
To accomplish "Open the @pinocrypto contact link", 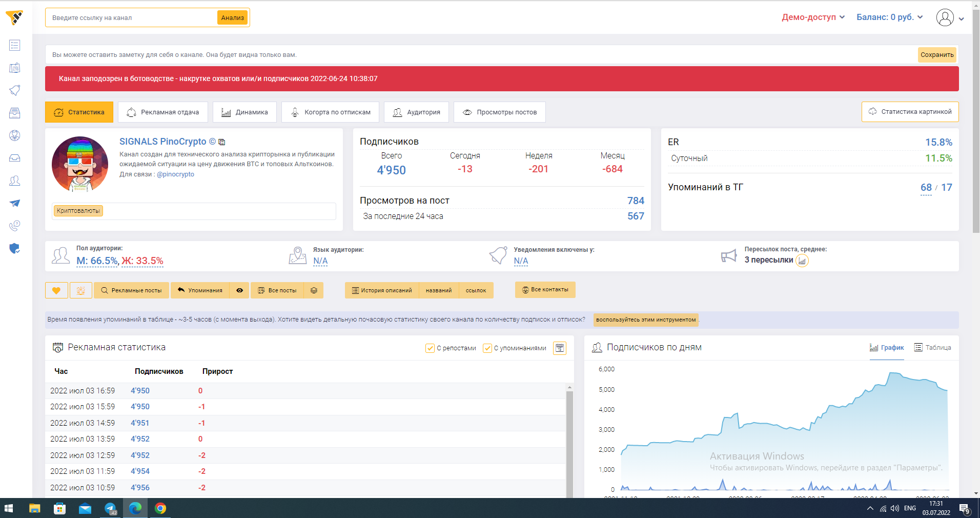I will [175, 174].
